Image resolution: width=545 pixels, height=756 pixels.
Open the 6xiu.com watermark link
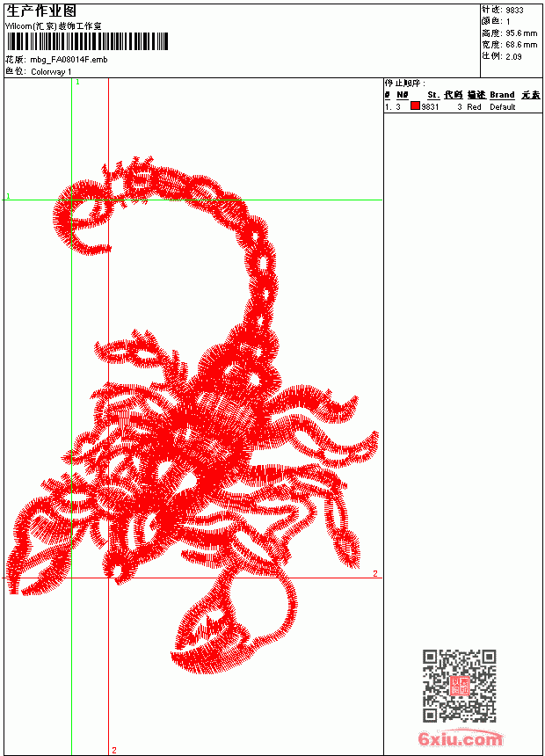click(460, 738)
